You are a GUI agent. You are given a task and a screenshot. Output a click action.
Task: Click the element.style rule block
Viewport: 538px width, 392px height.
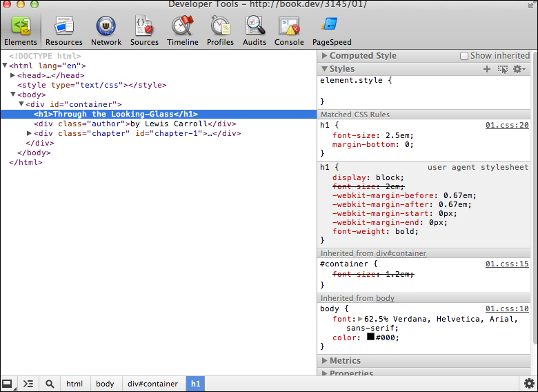[x=424, y=91]
